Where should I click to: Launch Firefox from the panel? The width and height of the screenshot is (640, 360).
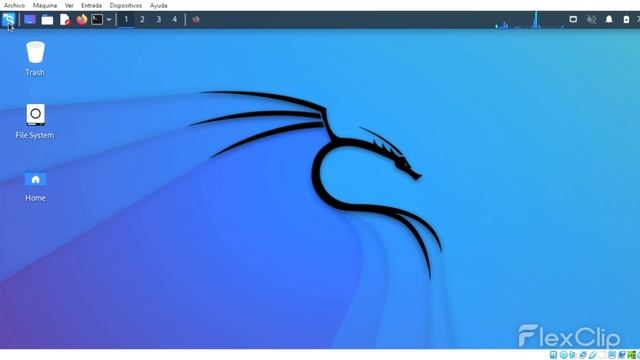point(82,19)
